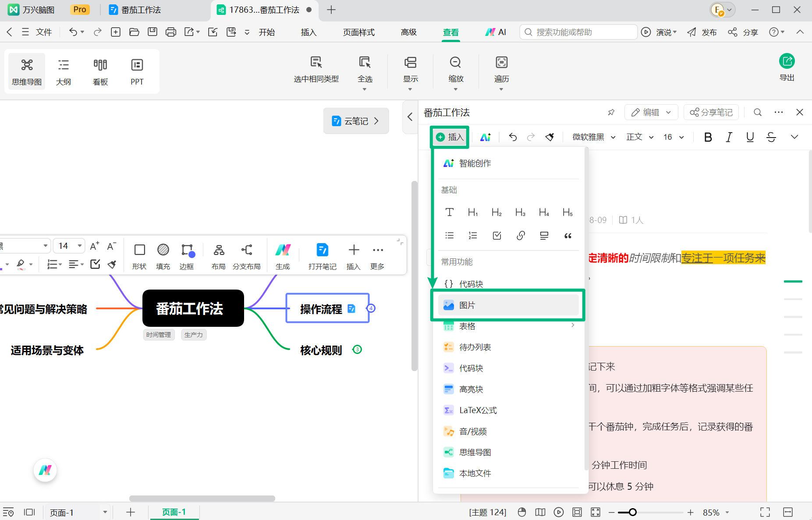Click the Print icon in top toolbar
Viewport: 812px width, 520px height.
(171, 32)
